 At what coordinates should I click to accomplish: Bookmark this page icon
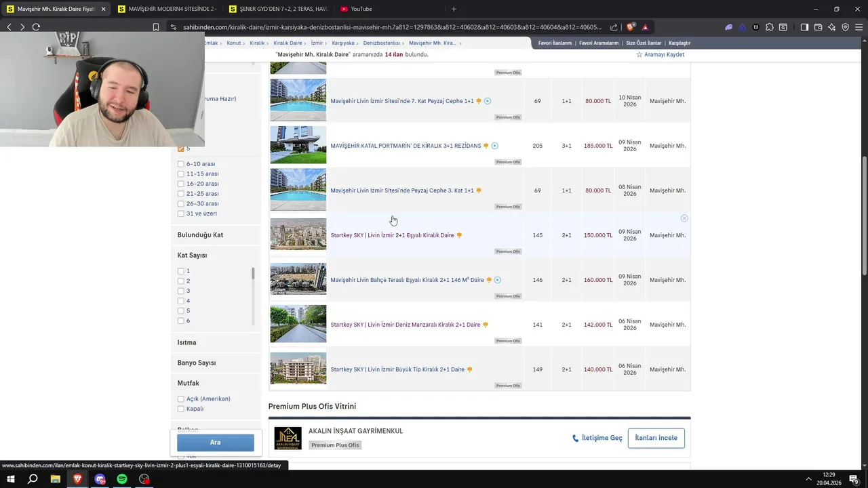pyautogui.click(x=156, y=27)
